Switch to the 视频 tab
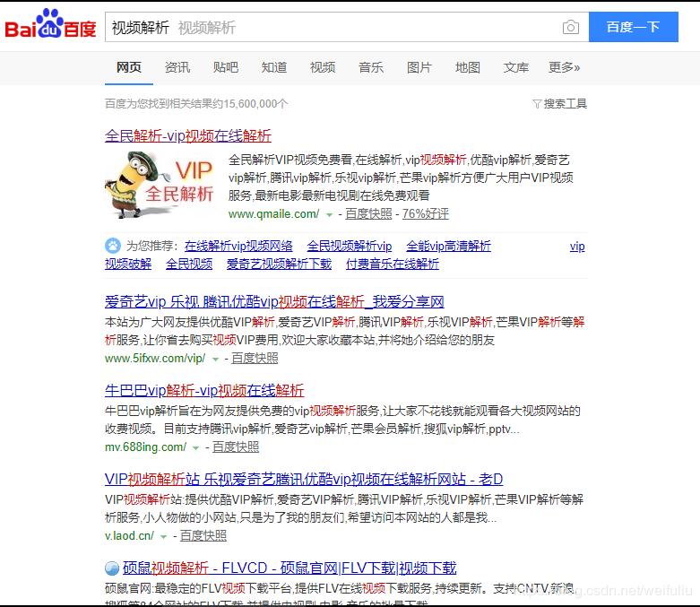The height and width of the screenshot is (607, 700). 323,67
